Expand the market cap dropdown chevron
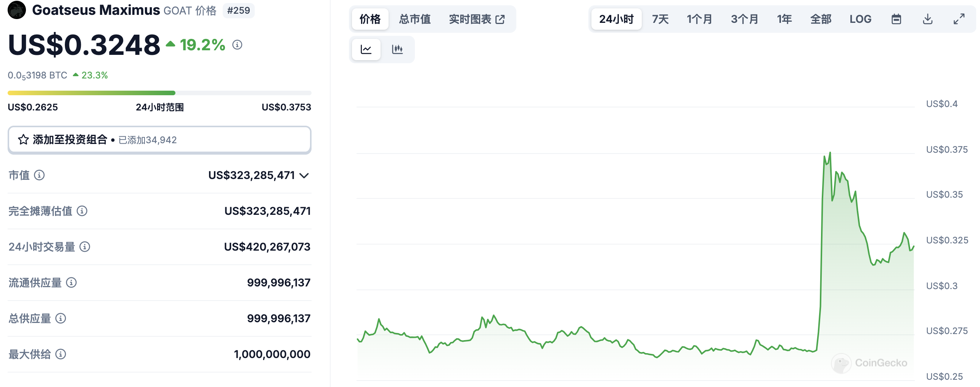 pyautogui.click(x=304, y=176)
